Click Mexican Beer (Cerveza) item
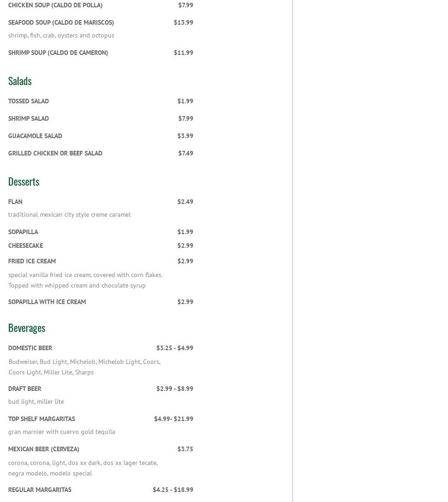Screen dimensions: 448x502 point(44,449)
